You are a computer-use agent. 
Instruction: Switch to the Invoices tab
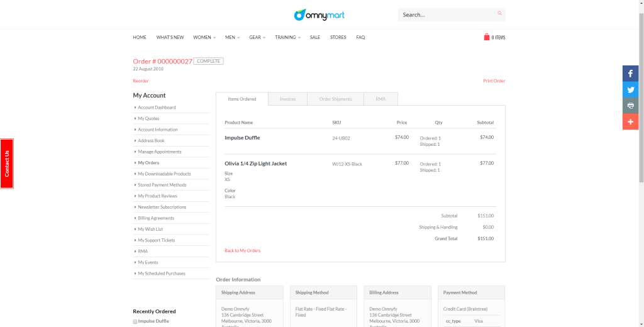coord(287,99)
